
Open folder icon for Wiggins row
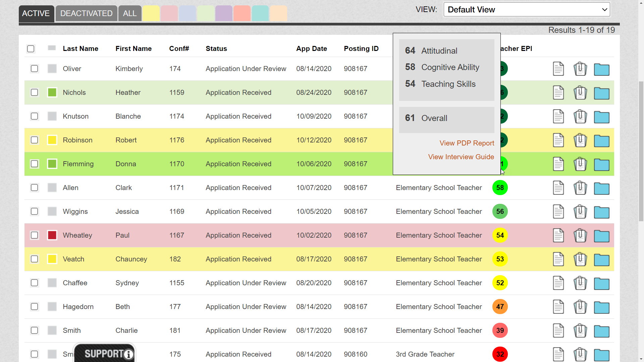[x=601, y=212]
